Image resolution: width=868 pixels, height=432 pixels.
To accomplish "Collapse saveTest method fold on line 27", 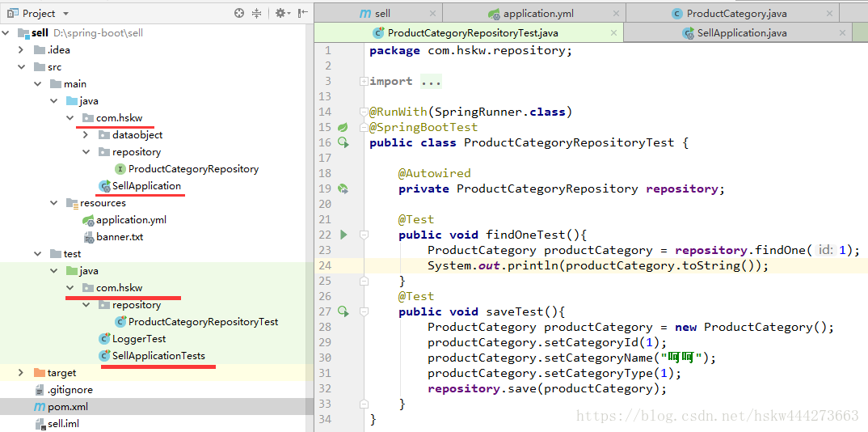I will click(364, 311).
